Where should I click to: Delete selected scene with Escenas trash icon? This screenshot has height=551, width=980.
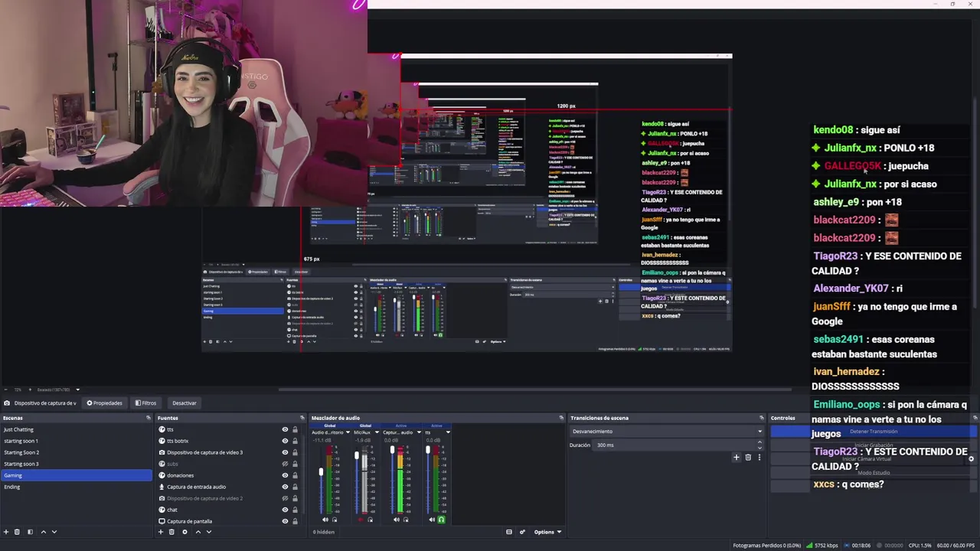pyautogui.click(x=17, y=532)
